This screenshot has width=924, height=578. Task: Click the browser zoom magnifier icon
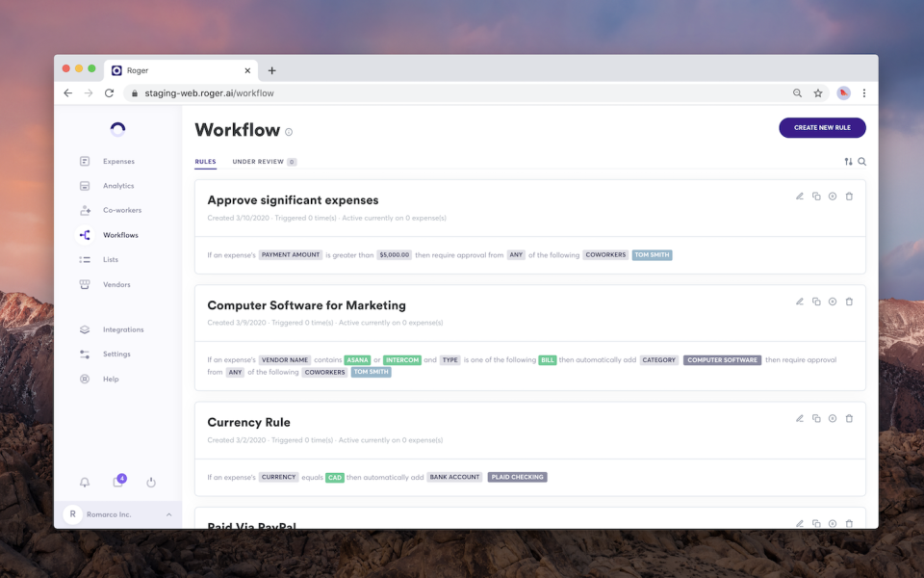coord(797,93)
